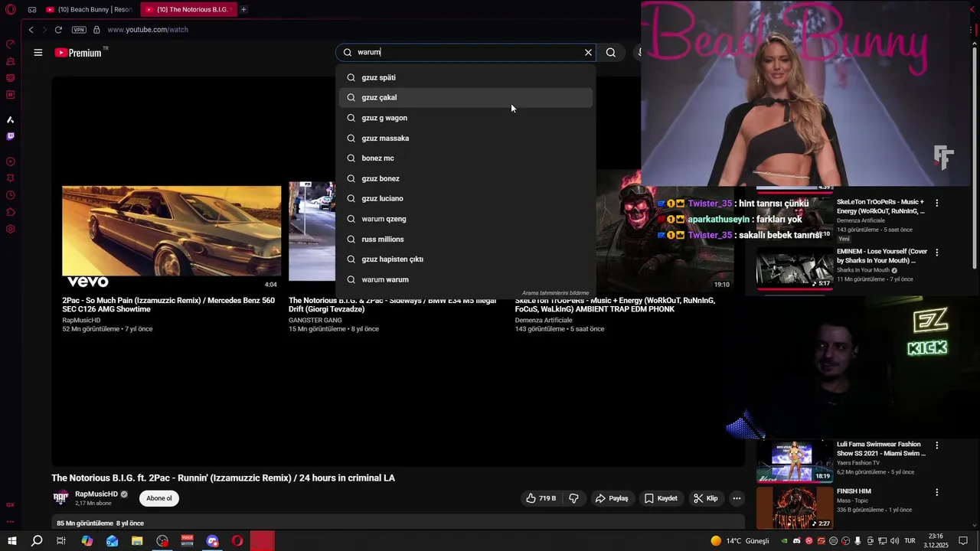This screenshot has width=980, height=551.
Task: Go back with the browser back arrow
Action: [31, 30]
